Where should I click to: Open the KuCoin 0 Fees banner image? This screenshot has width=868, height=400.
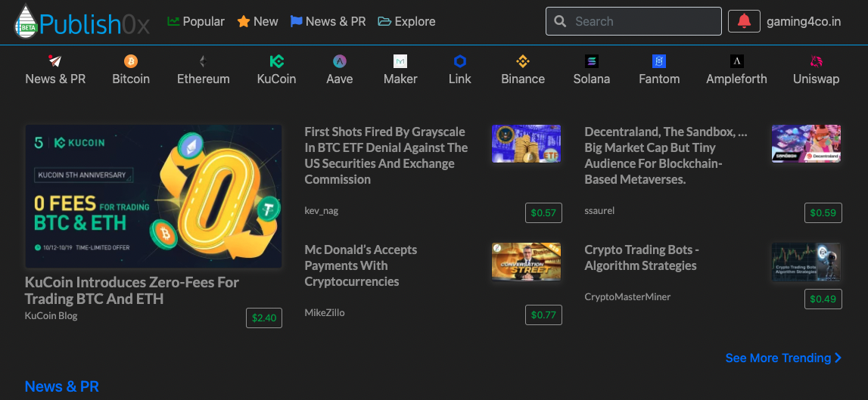154,197
